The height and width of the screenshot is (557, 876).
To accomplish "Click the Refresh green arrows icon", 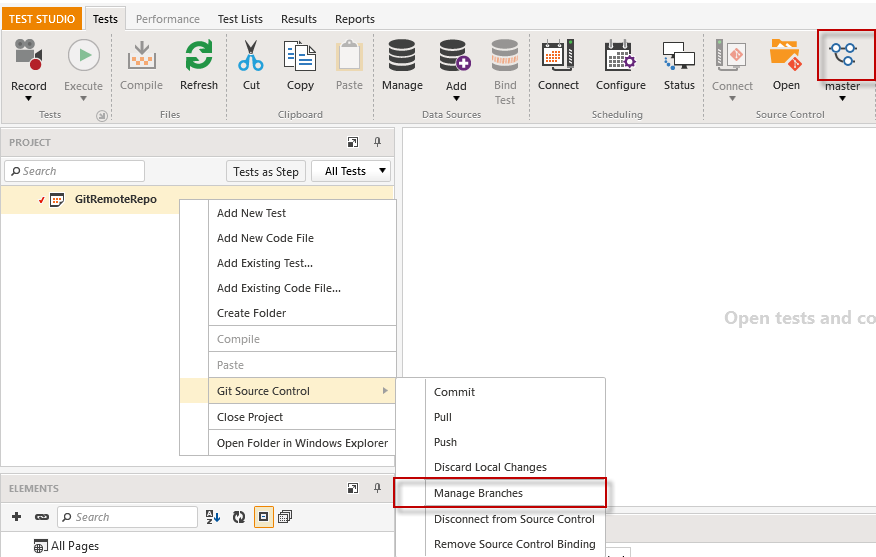I will [199, 55].
